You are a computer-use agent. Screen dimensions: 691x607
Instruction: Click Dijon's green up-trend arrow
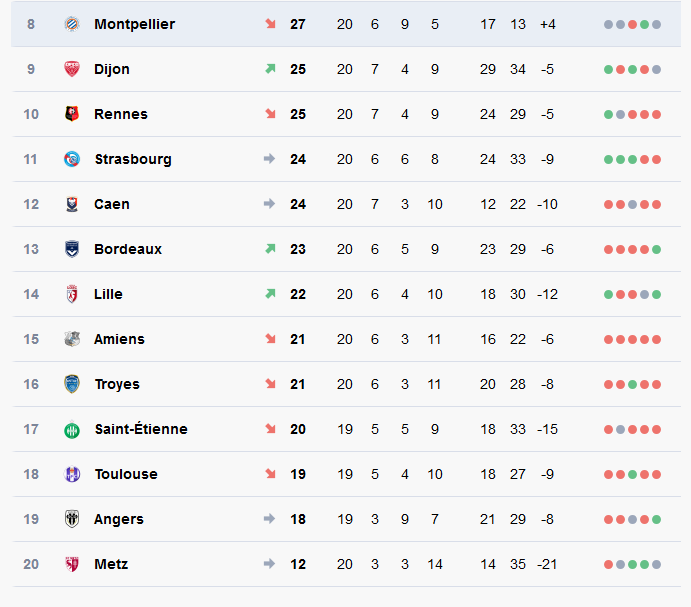click(270, 69)
